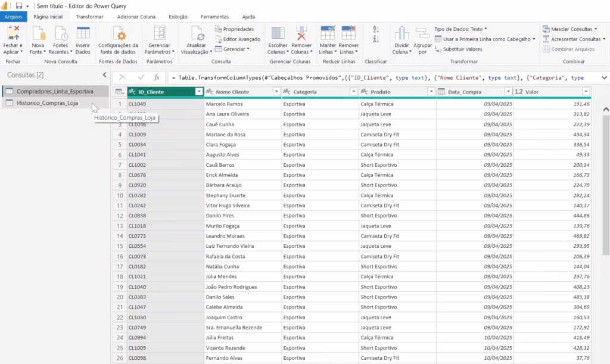The image size is (610, 364).
Task: Click the Propriedades button
Action: point(234,29)
